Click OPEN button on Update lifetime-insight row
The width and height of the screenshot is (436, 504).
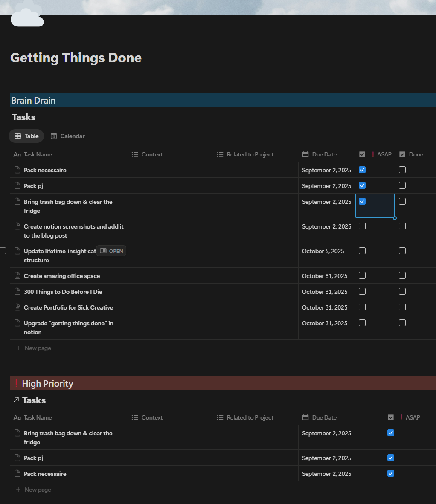111,251
